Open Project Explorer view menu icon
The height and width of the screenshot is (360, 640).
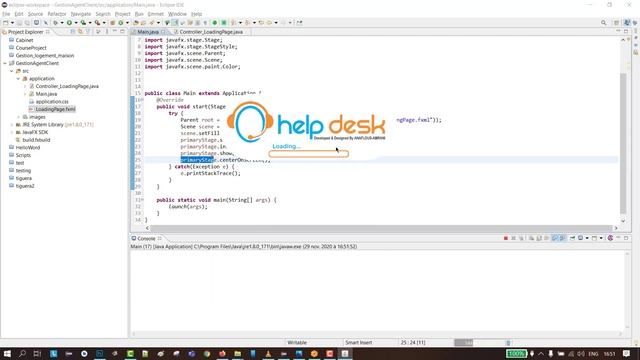107,31
